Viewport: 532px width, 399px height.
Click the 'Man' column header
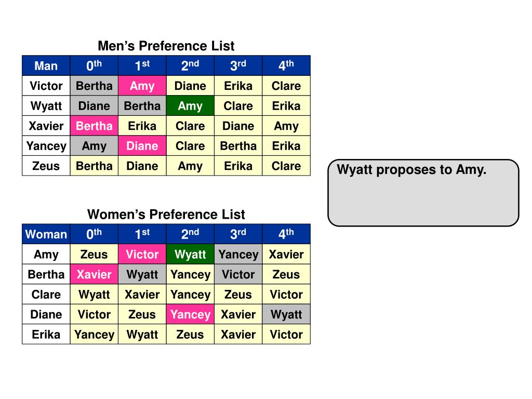46,65
